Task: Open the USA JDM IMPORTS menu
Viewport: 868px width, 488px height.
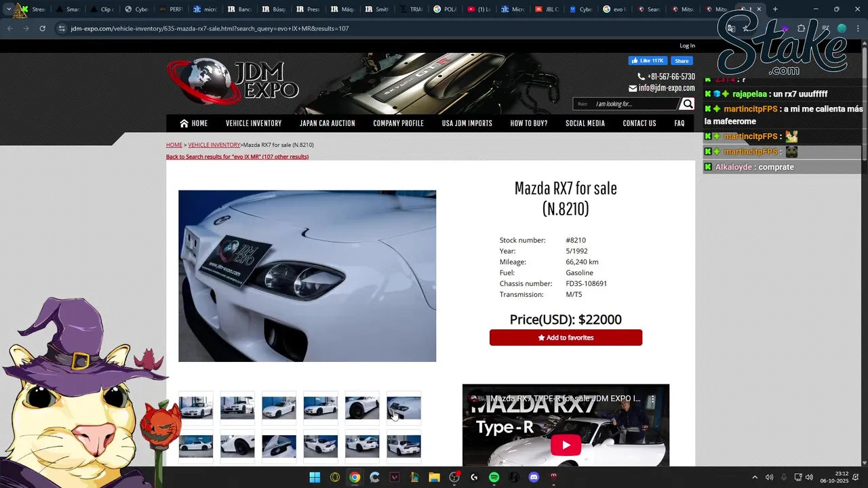Action: [467, 123]
